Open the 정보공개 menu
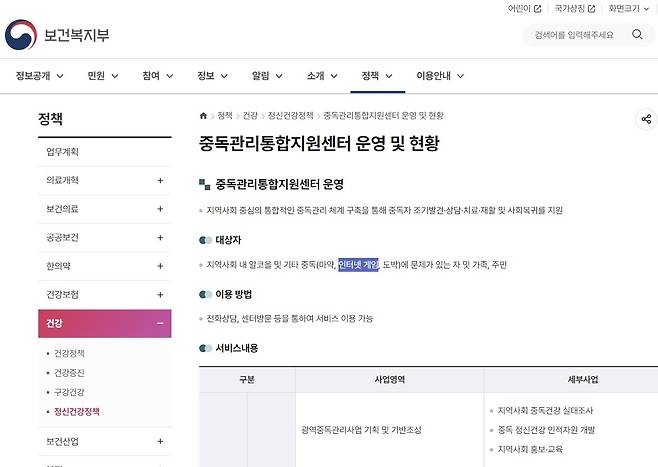The height and width of the screenshot is (467, 658). pos(39,76)
